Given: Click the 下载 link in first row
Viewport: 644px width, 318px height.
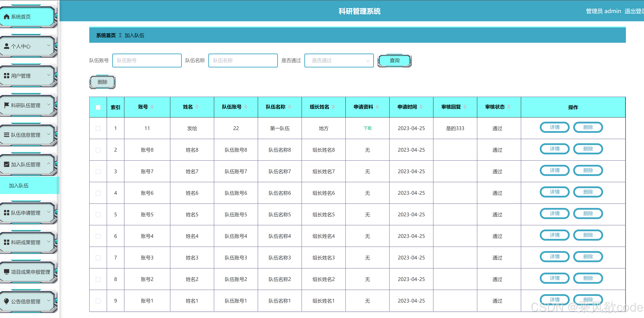Looking at the screenshot, I should (367, 128).
